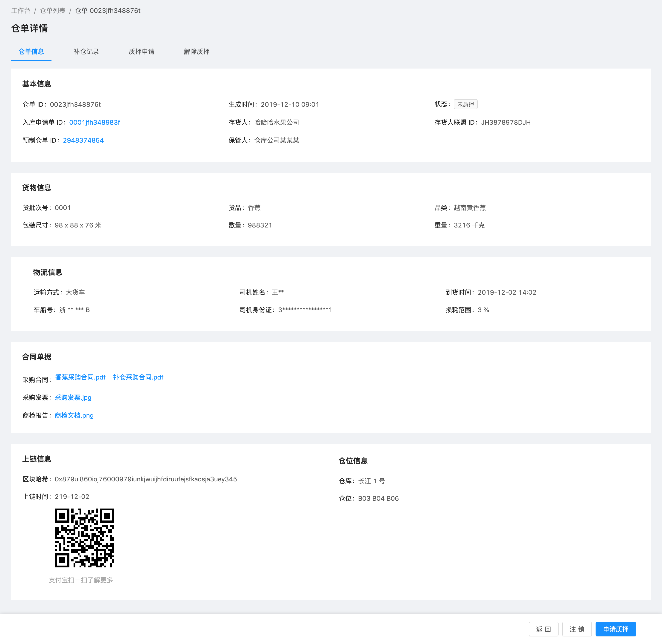This screenshot has width=662, height=644.
Task: View the 采购发票.jpg invoice file
Action: [73, 397]
